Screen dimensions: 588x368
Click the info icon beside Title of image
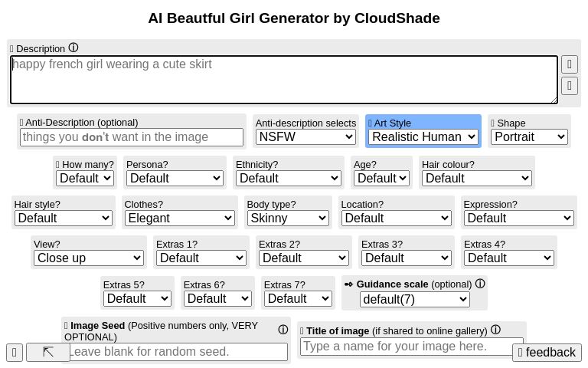495,330
